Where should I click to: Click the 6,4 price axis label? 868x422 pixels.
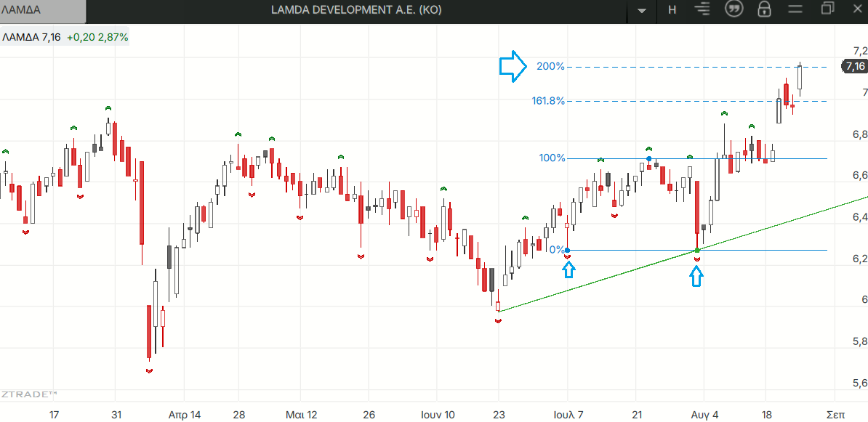[x=861, y=218]
